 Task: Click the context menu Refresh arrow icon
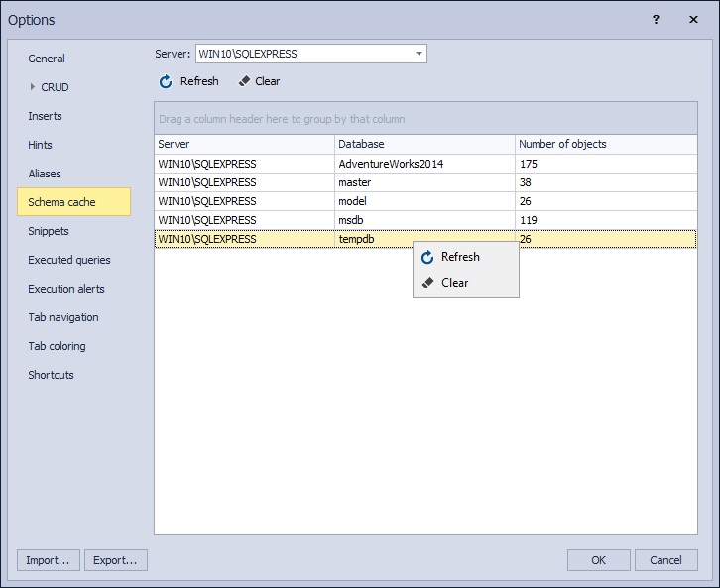click(427, 257)
